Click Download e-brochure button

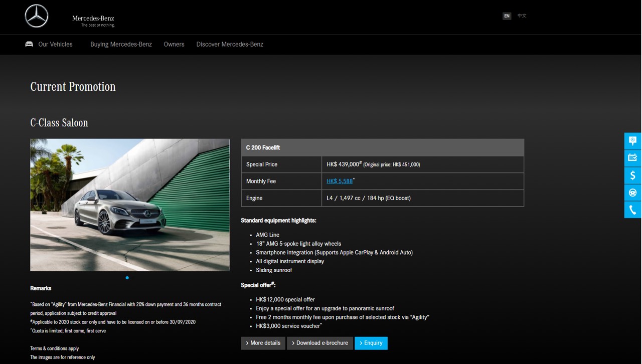[x=320, y=343]
